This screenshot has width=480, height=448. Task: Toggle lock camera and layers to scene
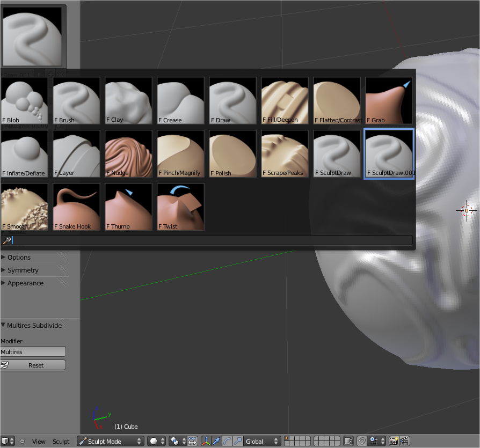(x=348, y=441)
